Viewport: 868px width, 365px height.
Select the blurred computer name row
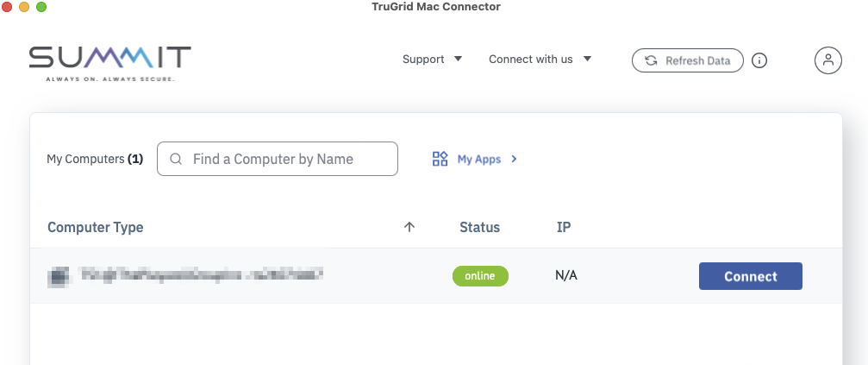(436, 276)
